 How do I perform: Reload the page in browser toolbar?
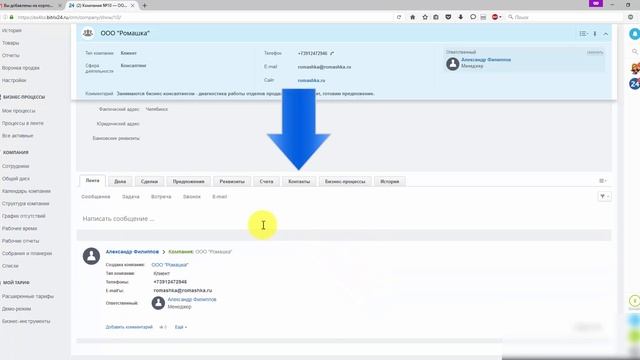[x=399, y=17]
